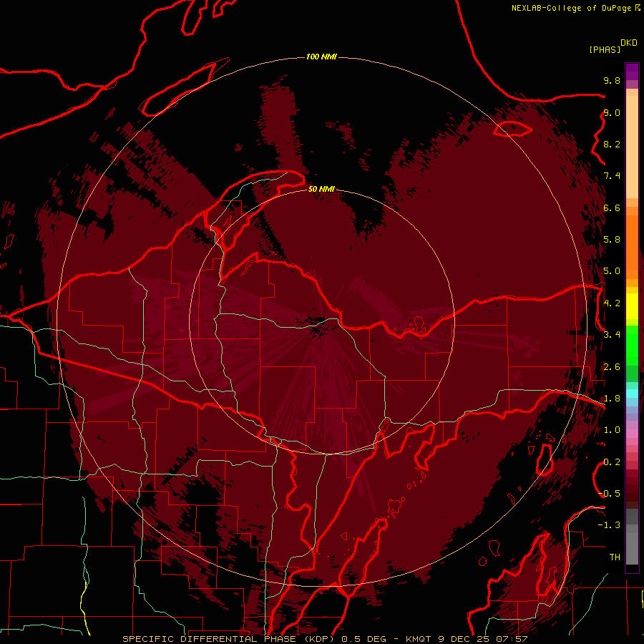Click the 9.0 legend value
Viewport: 644px width, 644px height.
pos(612,113)
